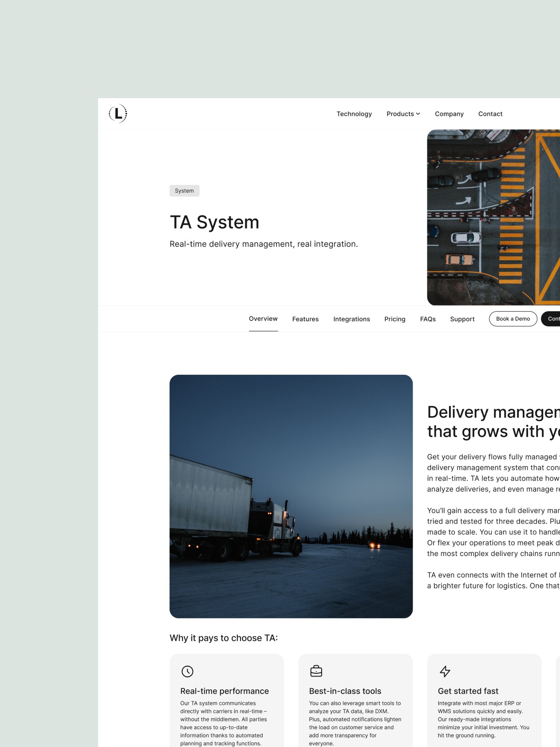Expand the Products dropdown menu

(403, 114)
